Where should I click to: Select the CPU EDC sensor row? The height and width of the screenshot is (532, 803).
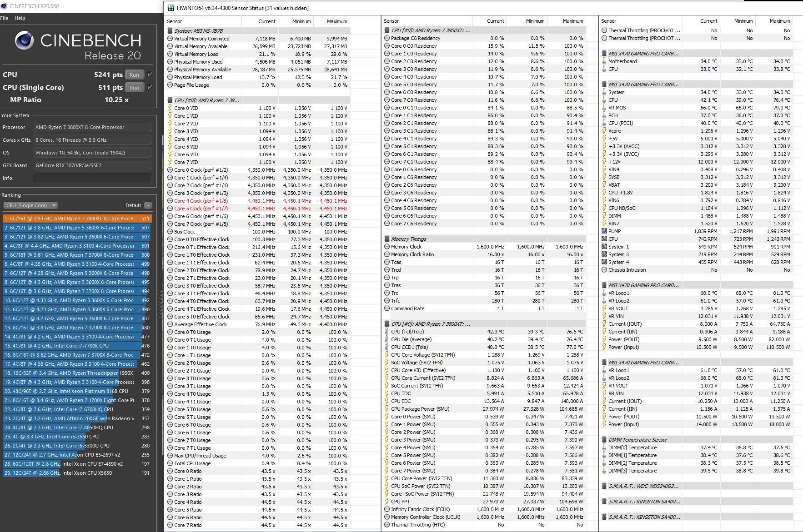point(484,401)
